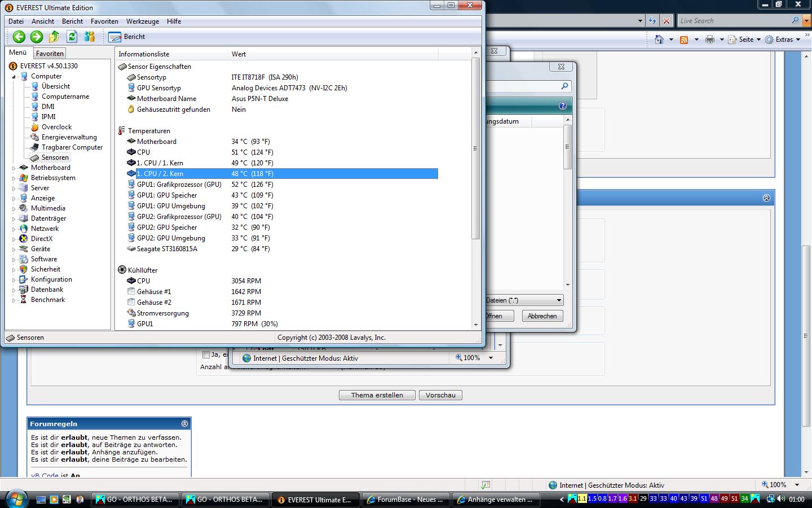812x508 pixels.
Task: Click the help icon in the file dialog
Action: [562, 106]
